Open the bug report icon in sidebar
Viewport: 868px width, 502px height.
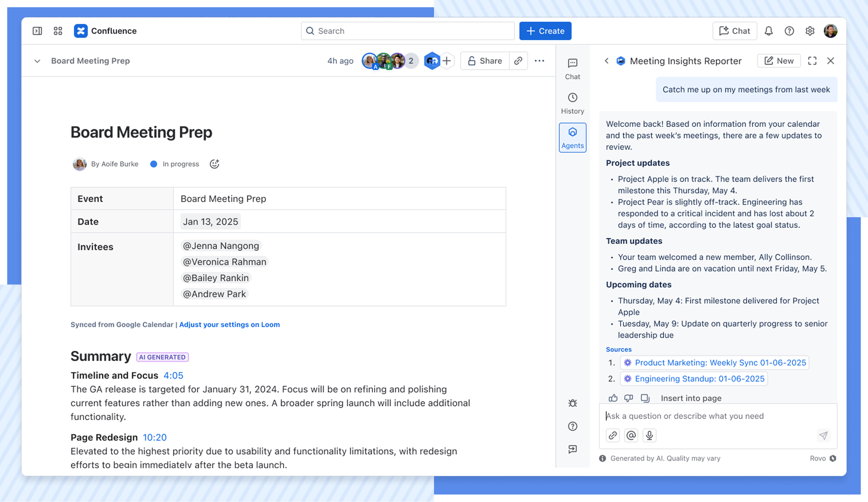572,403
